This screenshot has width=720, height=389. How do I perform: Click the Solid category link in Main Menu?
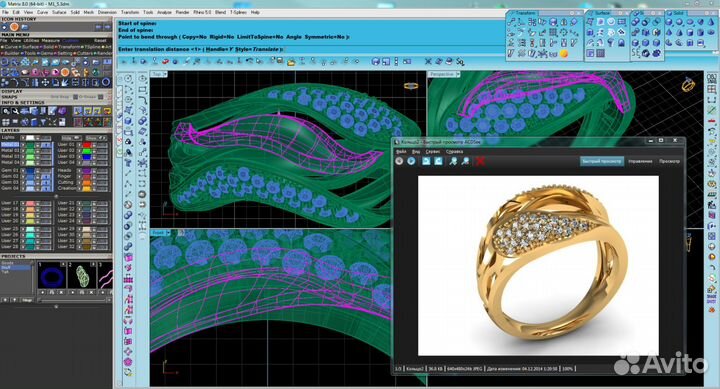[49, 47]
